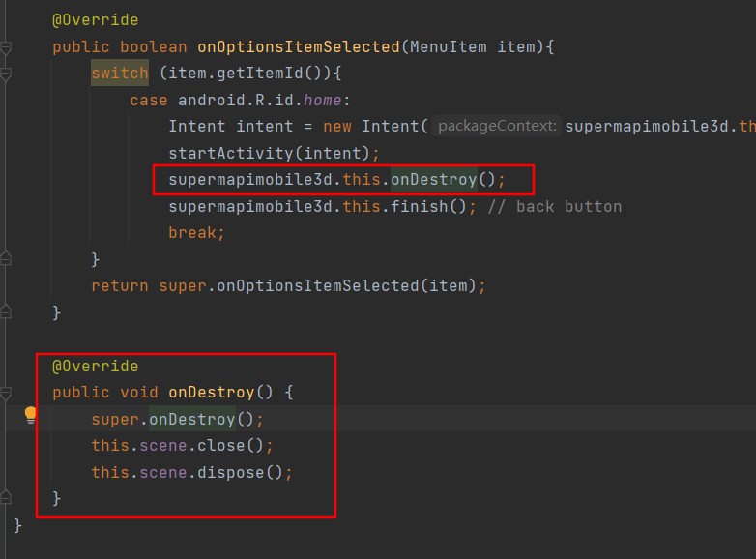The image size is (756, 559).
Task: Click onDestroy in 'public void onDestroy()' declaration
Action: [x=211, y=392]
